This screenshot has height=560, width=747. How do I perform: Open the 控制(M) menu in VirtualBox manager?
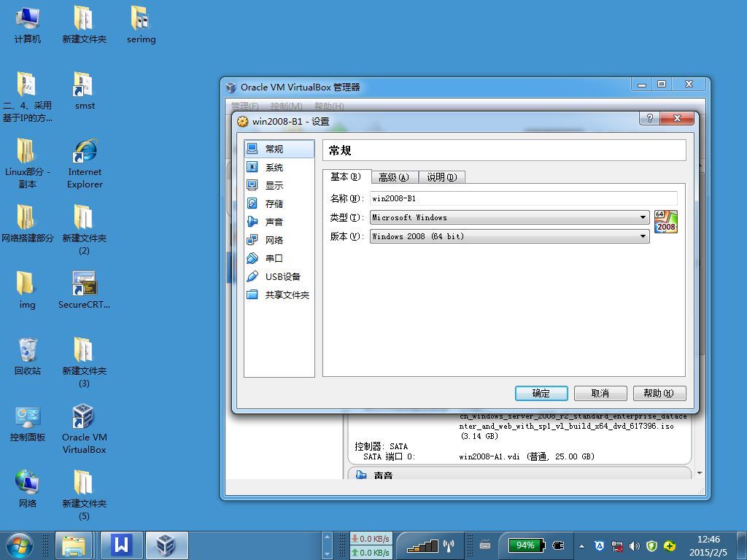pyautogui.click(x=286, y=106)
